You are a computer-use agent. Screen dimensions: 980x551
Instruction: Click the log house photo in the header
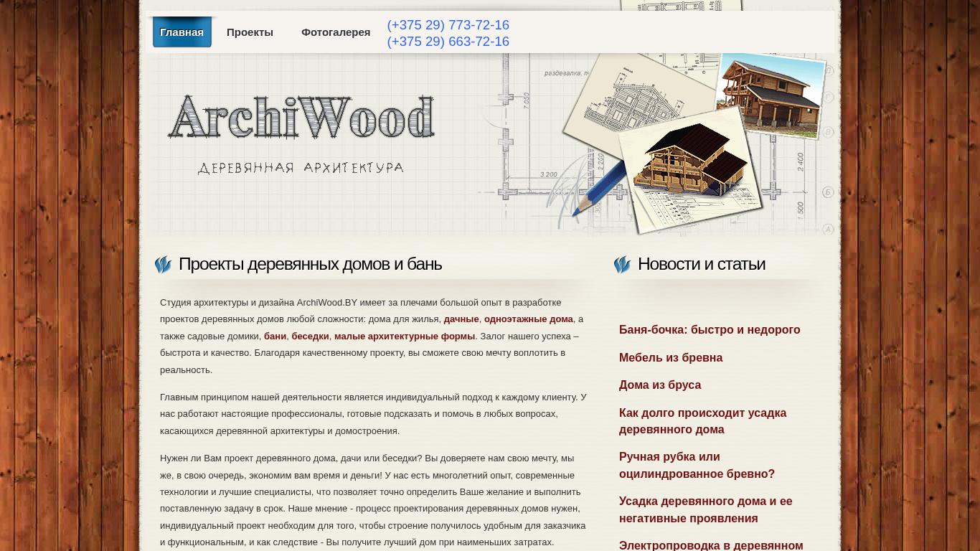(771, 95)
